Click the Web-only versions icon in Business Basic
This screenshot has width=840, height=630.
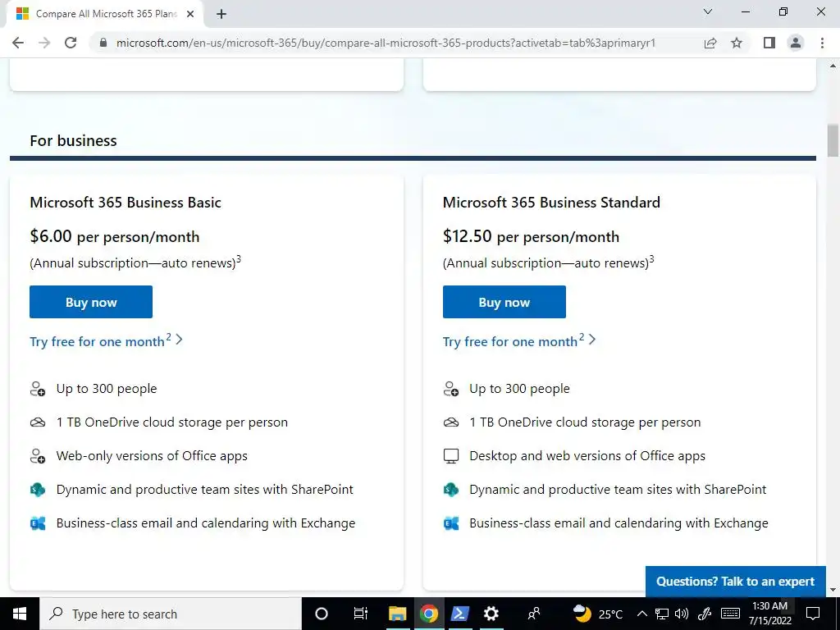38,456
